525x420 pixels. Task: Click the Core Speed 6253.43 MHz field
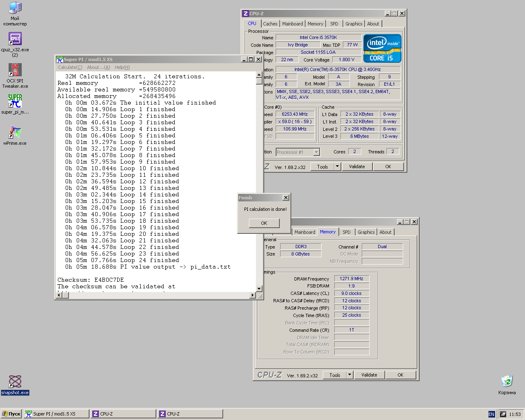(294, 114)
